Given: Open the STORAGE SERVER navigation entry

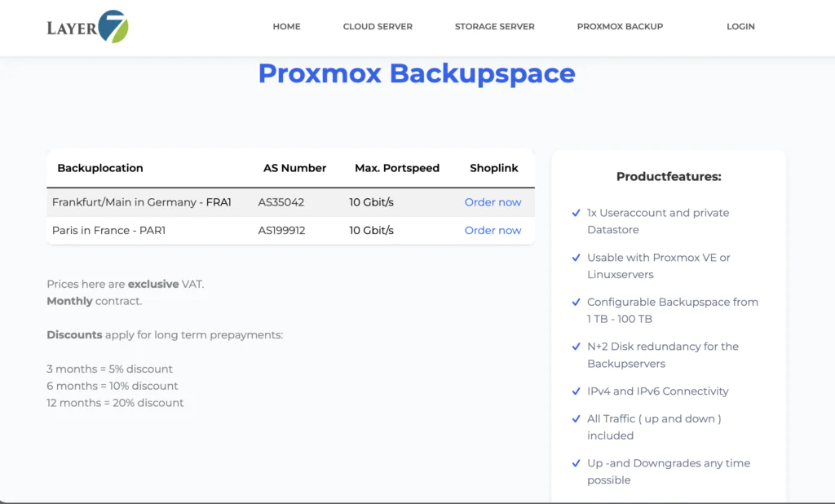Looking at the screenshot, I should tap(494, 26).
